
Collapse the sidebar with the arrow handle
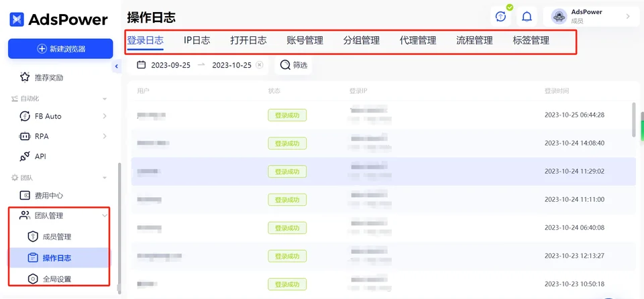coord(117,66)
